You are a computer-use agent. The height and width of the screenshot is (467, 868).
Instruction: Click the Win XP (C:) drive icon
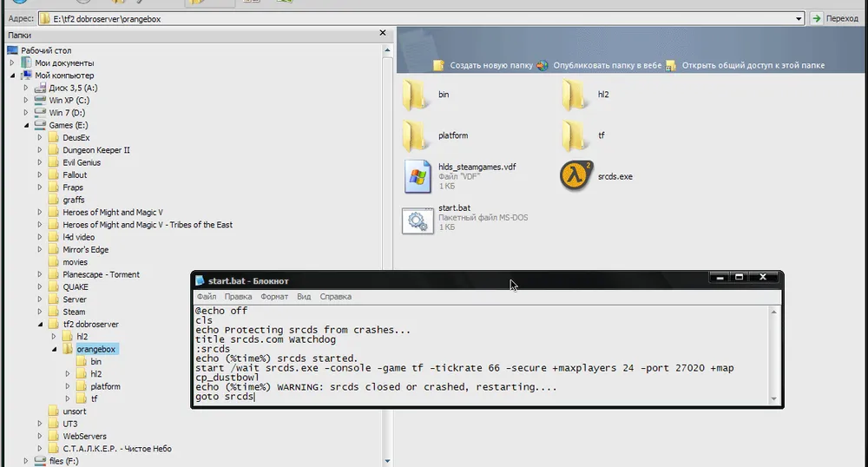[x=41, y=101]
